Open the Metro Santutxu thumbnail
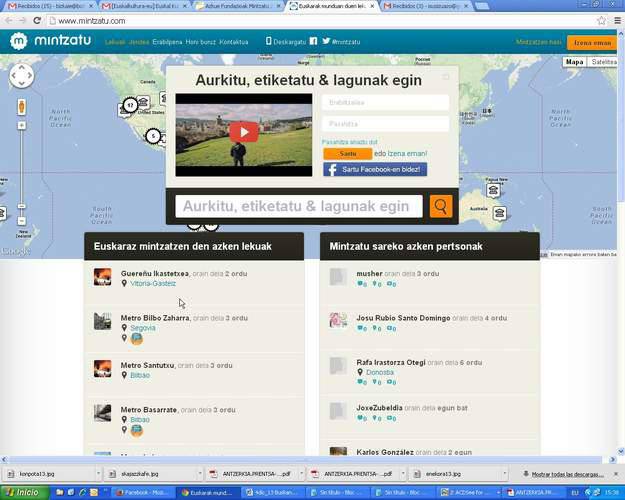625x500 pixels. pos(102,368)
